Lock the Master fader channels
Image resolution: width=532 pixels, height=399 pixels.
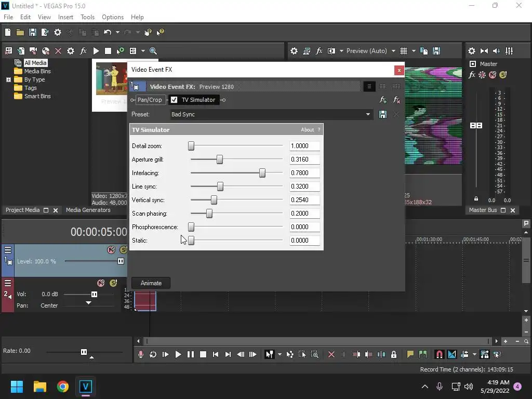tap(476, 199)
